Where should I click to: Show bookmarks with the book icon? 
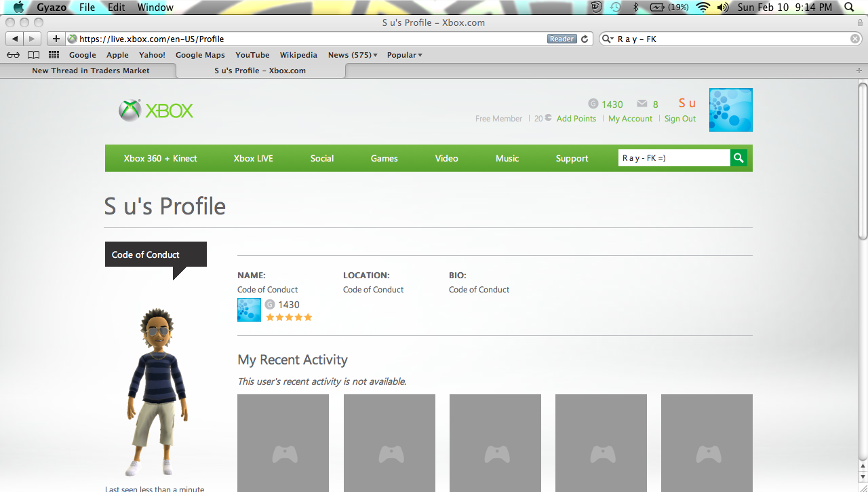[33, 55]
